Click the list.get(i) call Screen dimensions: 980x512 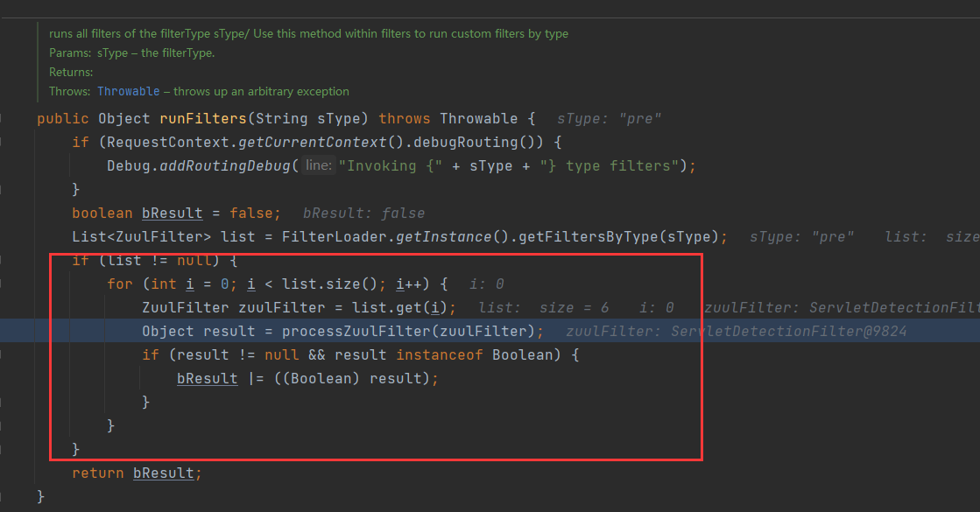tap(400, 308)
